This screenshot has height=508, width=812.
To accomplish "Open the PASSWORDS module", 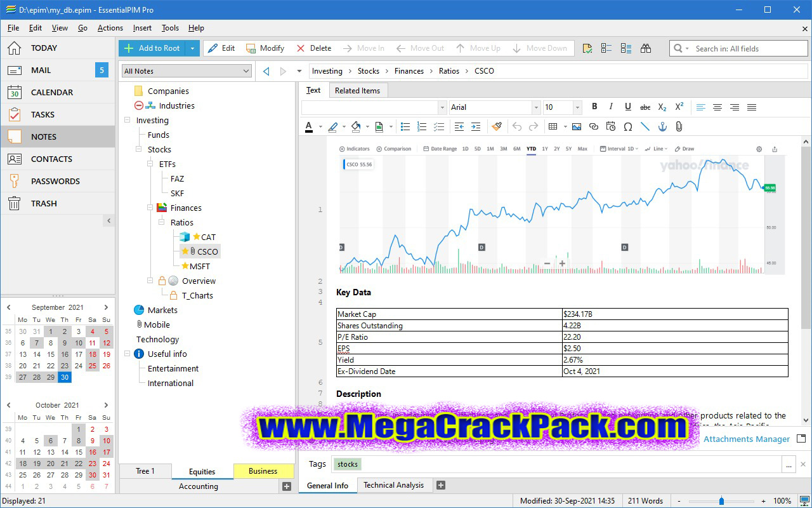I will tap(58, 181).
